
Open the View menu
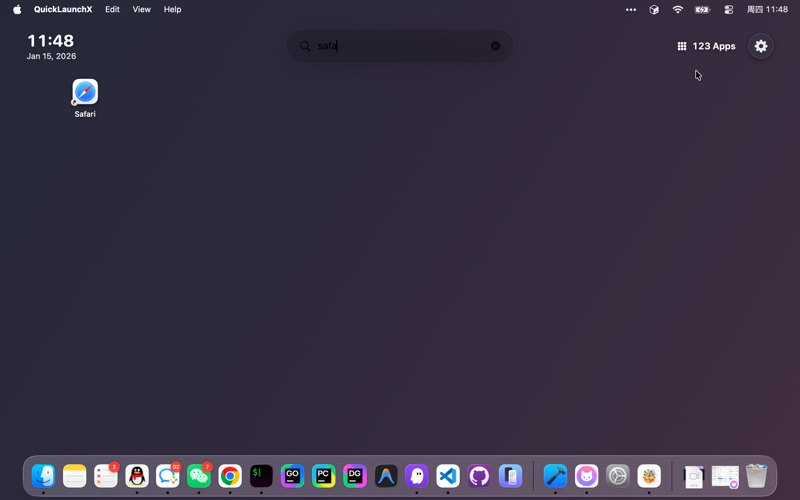[x=142, y=9]
